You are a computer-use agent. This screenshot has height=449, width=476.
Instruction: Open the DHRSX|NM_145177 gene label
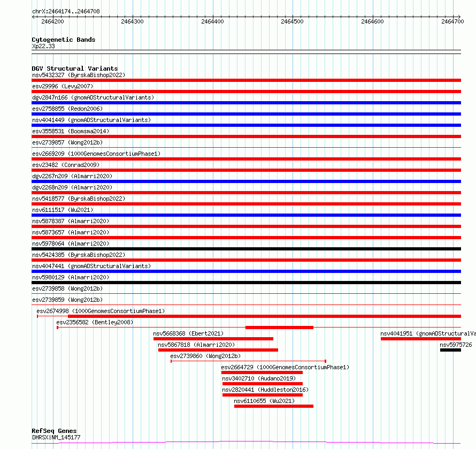(x=56, y=437)
